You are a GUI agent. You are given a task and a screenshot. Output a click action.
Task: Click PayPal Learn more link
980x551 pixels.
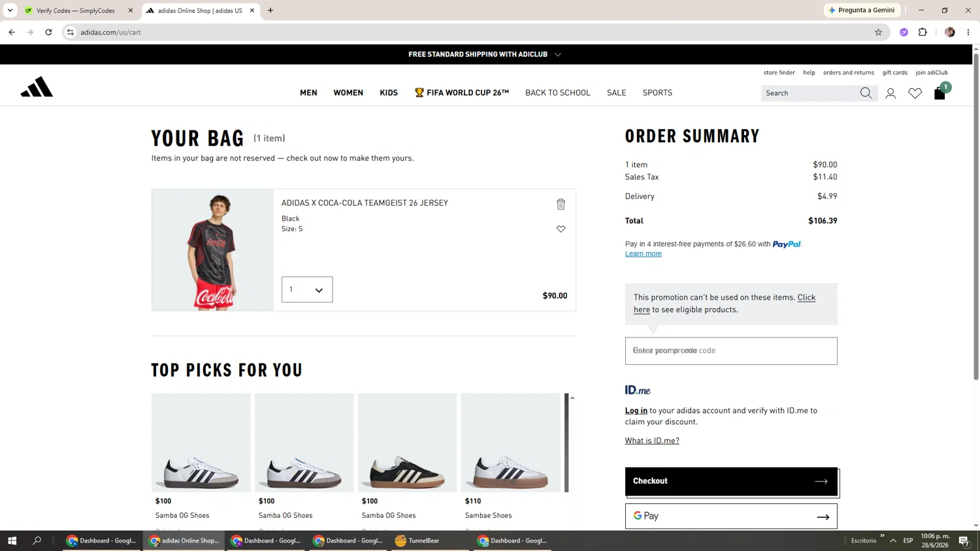[x=643, y=254]
